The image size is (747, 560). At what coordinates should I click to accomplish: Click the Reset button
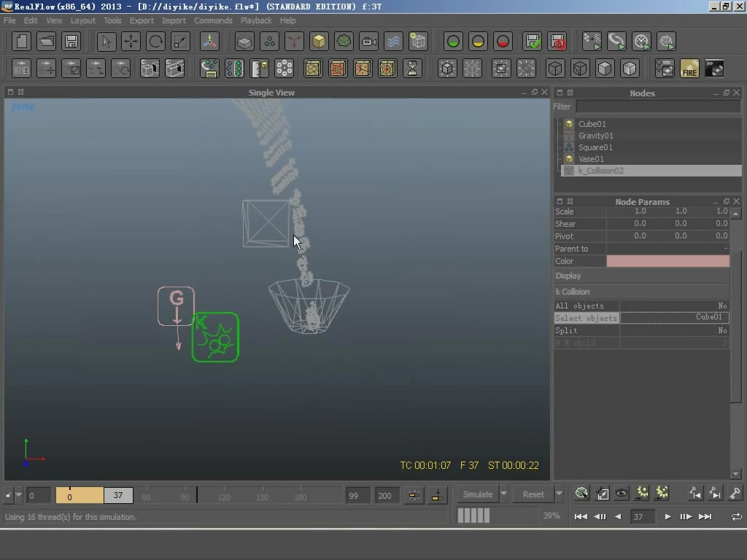pos(533,494)
